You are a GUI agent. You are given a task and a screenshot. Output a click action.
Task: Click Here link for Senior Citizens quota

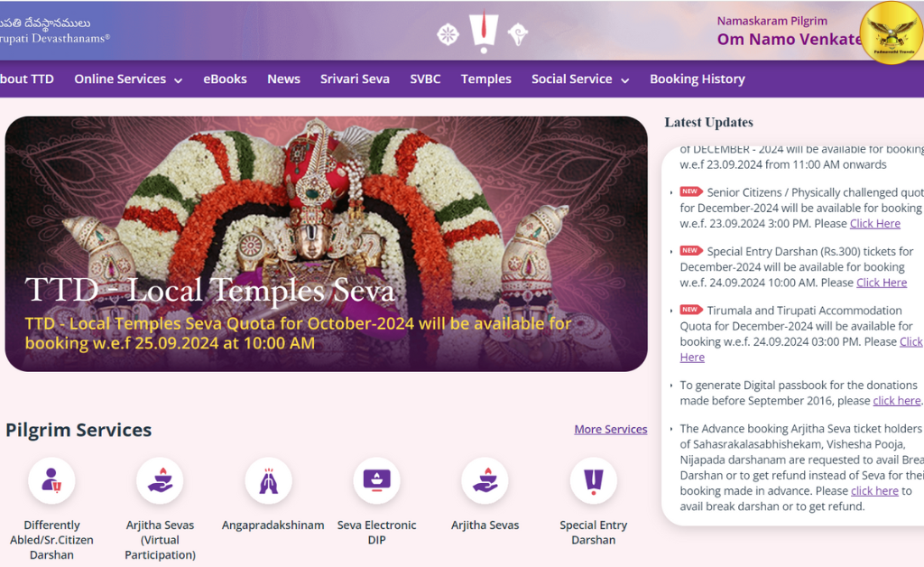(875, 223)
